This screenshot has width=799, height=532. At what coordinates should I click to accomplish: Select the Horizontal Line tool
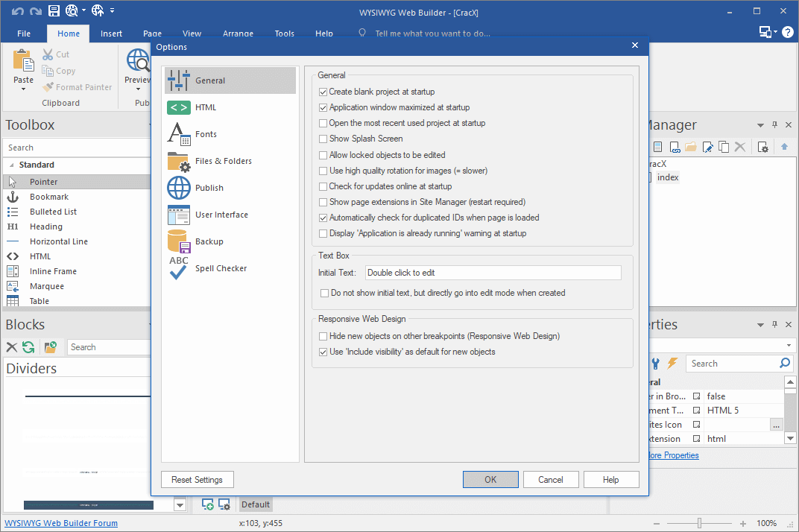77,241
